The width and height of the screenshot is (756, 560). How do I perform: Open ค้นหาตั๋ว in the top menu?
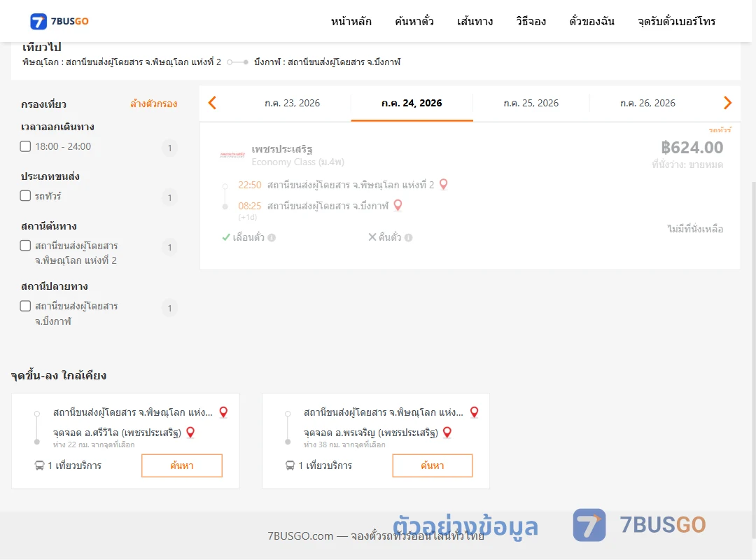pos(414,21)
